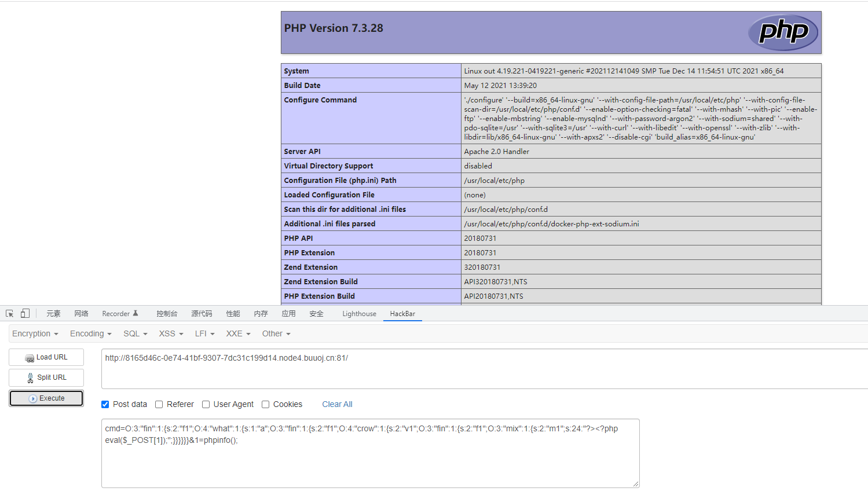Open the Lighthouse tab

pos(359,313)
